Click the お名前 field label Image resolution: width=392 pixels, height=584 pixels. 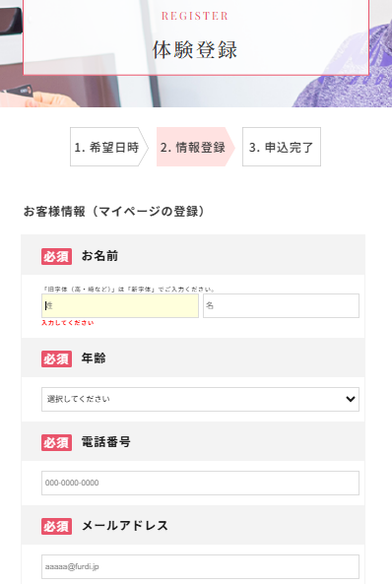99,256
